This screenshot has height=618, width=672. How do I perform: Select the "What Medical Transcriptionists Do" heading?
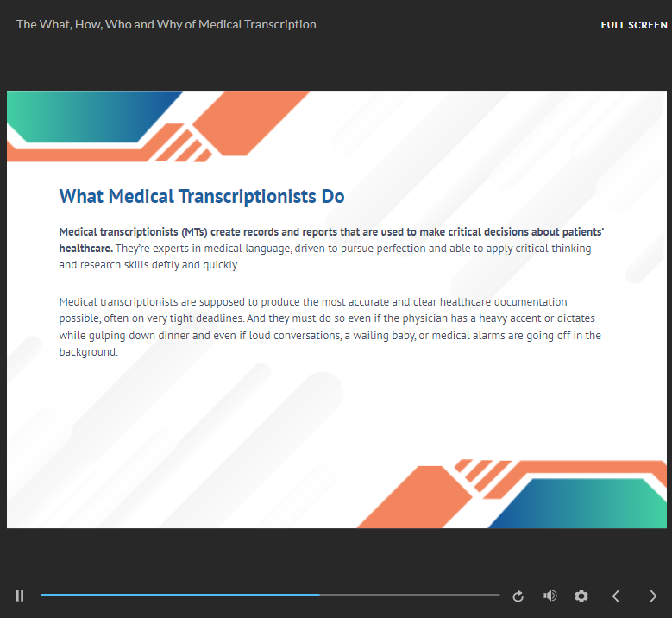click(202, 196)
